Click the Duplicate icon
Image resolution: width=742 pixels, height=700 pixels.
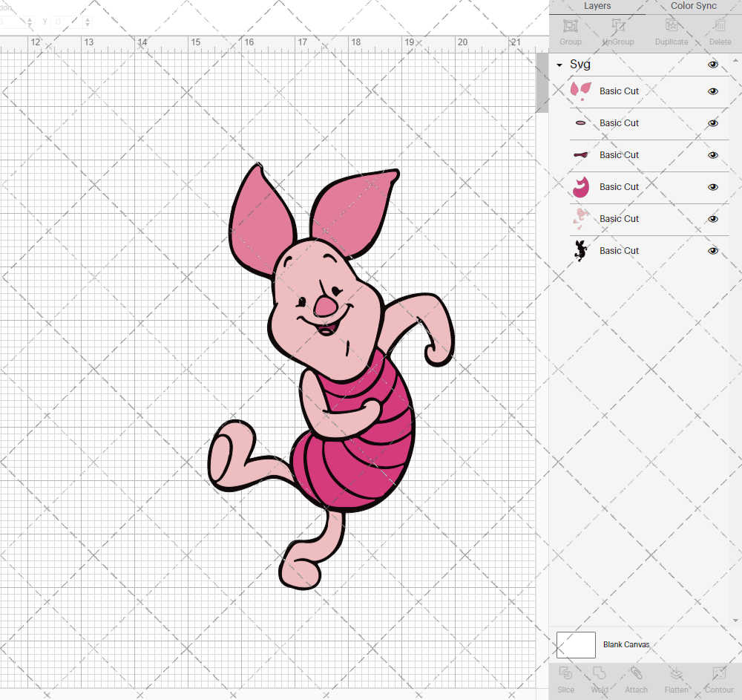coord(671,25)
